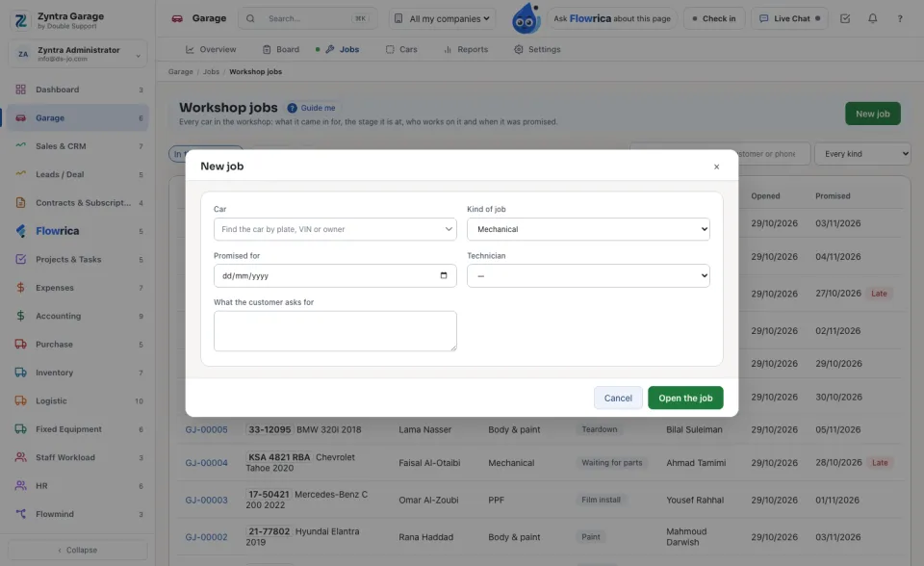This screenshot has height=566, width=924.
Task: Open the Flowmind sidebar icon
Action: pos(20,514)
